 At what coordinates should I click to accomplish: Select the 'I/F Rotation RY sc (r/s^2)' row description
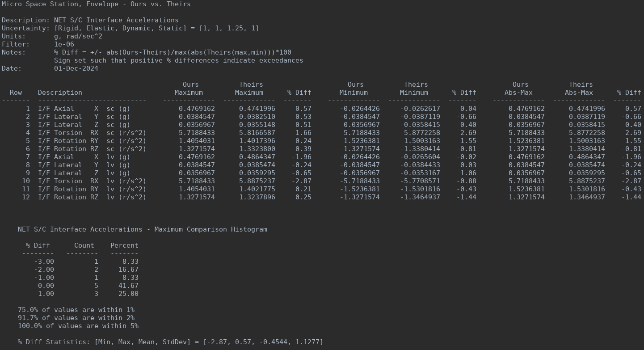92,141
